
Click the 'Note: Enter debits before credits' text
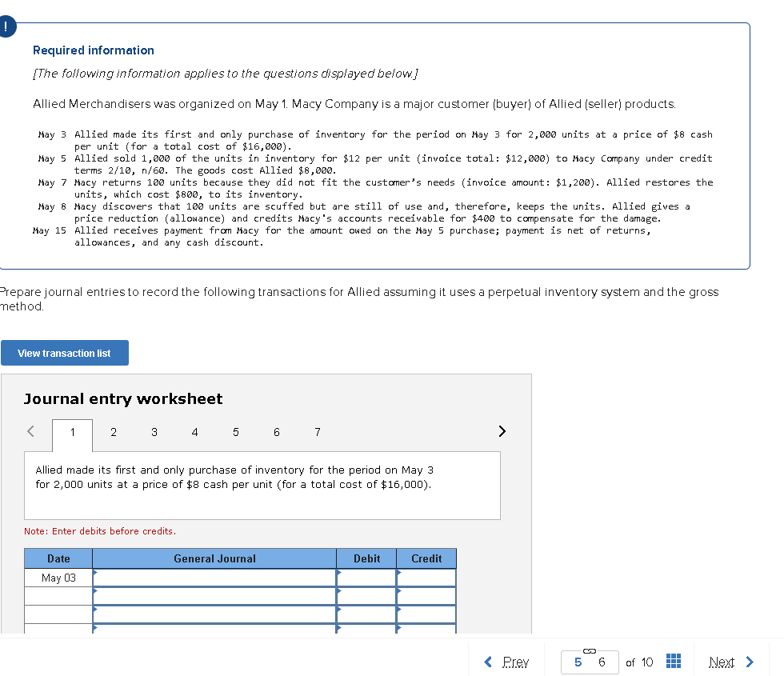tap(100, 531)
